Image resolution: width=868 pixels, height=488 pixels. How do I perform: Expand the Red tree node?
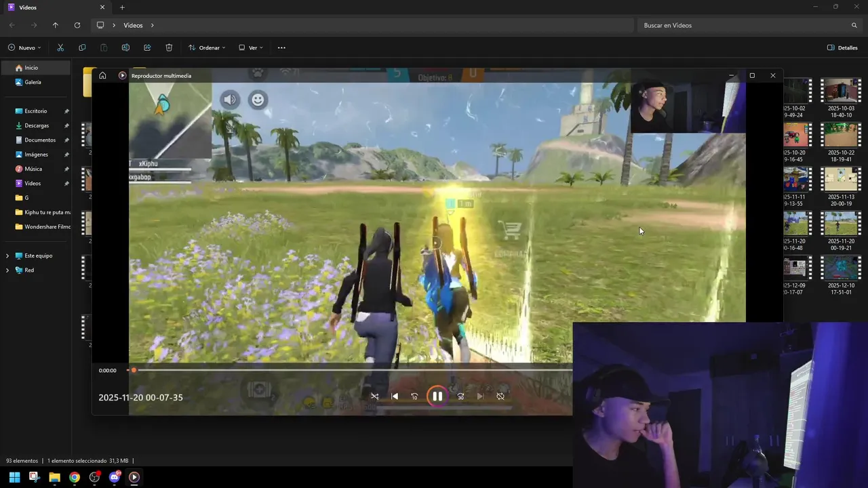tap(7, 270)
